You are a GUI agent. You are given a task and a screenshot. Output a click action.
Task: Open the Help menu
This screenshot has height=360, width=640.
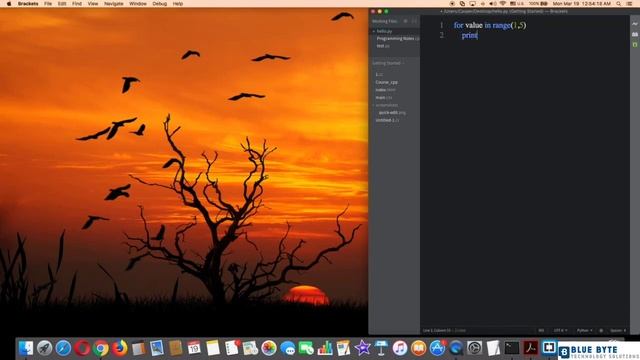(178, 4)
